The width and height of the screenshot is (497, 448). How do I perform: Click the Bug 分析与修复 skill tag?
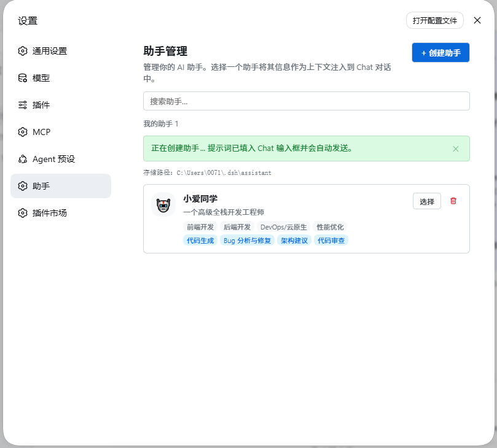click(247, 241)
